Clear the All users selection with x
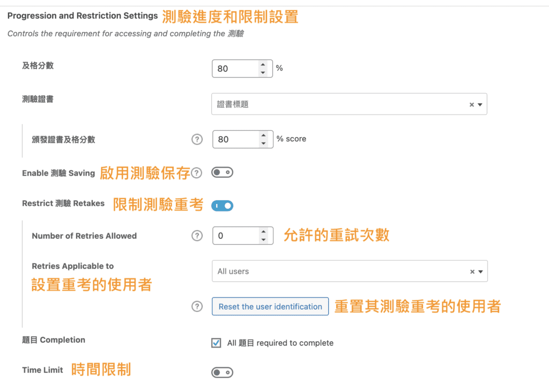549x392 pixels. point(472,272)
